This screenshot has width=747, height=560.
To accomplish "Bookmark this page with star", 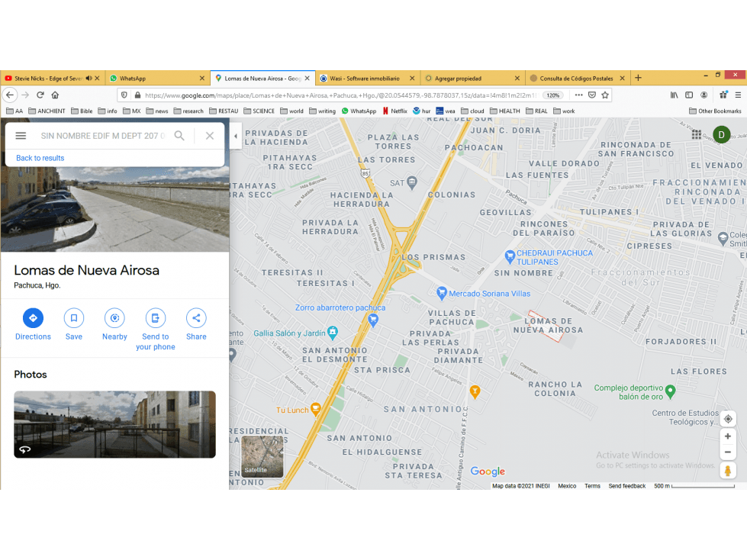I will coord(605,95).
